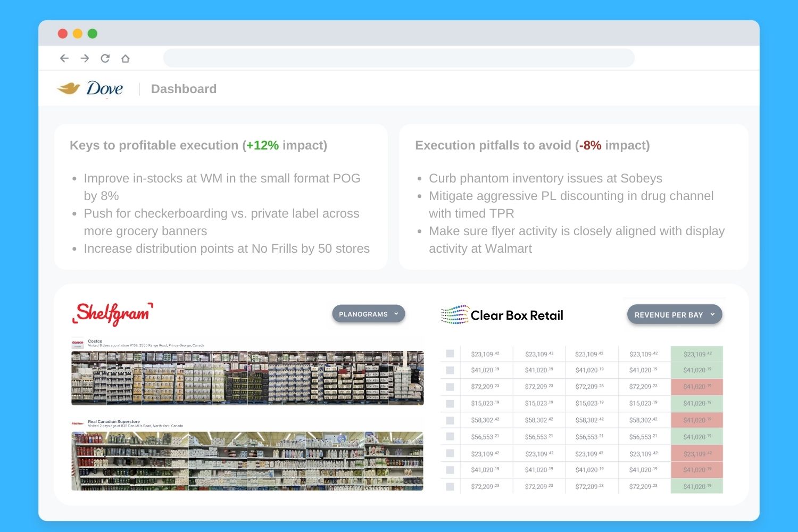The width and height of the screenshot is (798, 532).
Task: Click the red $41,020 cell in $58,302 row
Action: tap(697, 420)
